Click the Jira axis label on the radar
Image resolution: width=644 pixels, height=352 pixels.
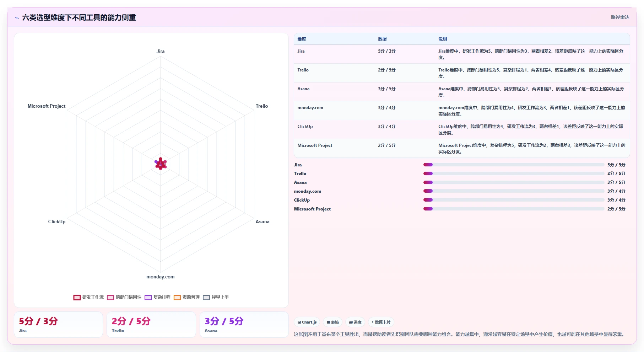pyautogui.click(x=161, y=51)
